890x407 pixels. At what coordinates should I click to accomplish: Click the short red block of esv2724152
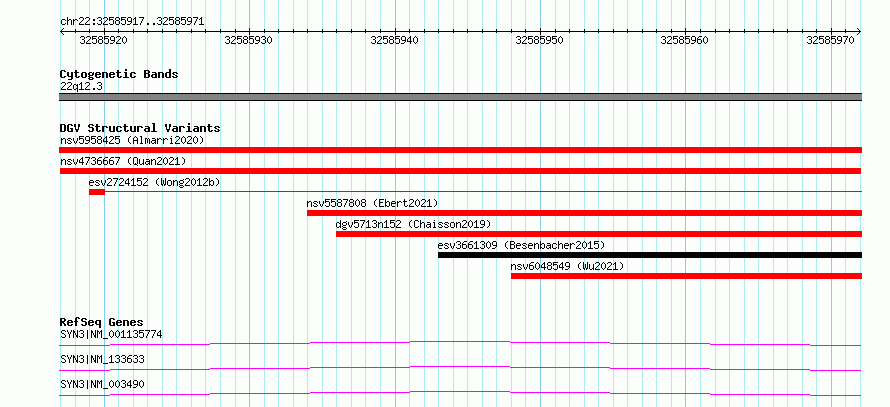click(x=97, y=192)
